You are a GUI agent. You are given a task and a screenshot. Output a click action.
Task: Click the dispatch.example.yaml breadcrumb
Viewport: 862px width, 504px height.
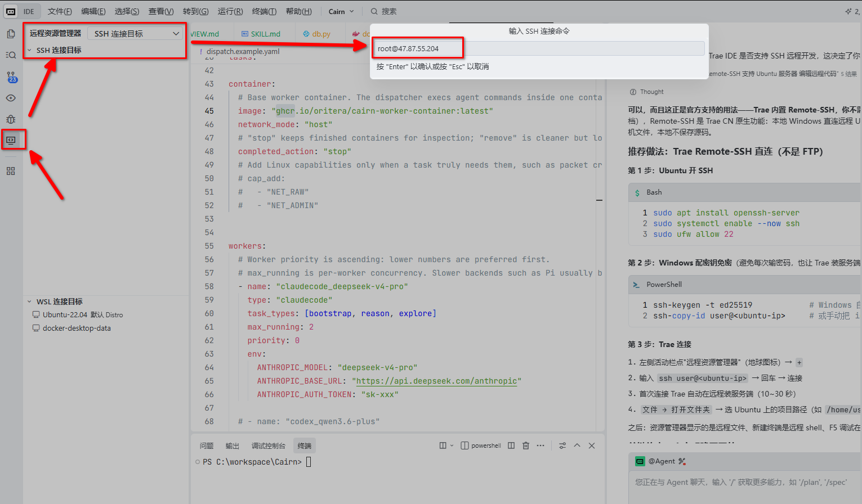click(x=243, y=51)
